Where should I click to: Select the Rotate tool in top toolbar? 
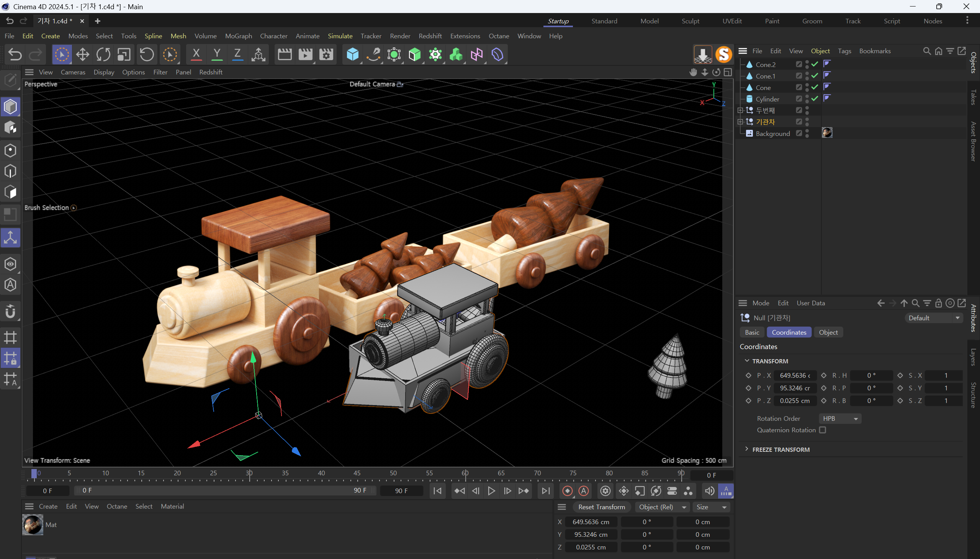point(103,54)
